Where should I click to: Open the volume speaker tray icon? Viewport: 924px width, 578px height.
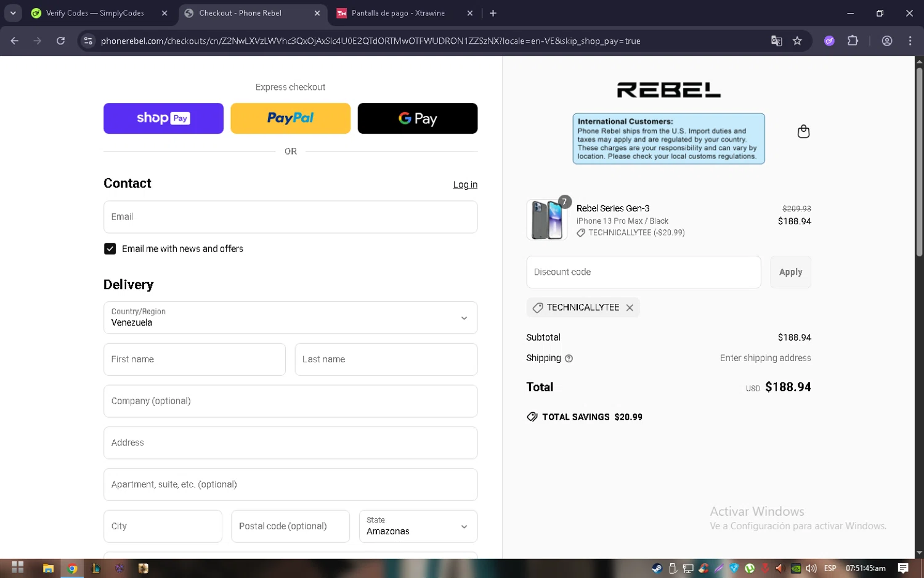click(x=811, y=568)
